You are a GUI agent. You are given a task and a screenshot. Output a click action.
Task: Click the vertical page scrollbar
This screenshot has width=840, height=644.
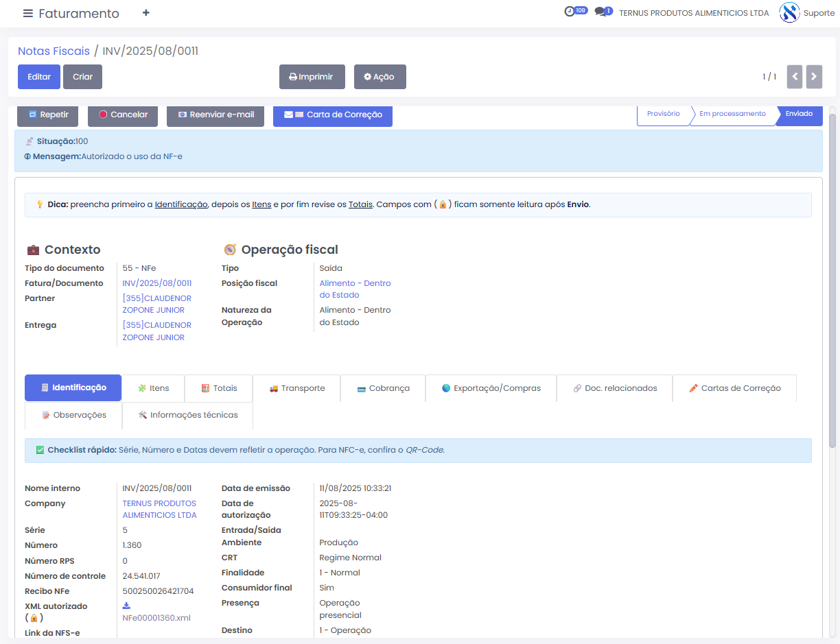[x=832, y=274]
